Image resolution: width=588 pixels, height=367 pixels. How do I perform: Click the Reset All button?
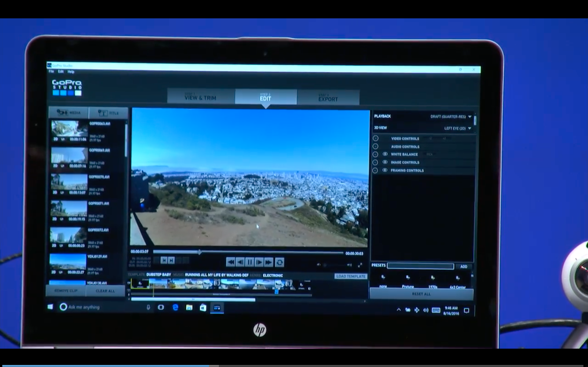coord(421,294)
